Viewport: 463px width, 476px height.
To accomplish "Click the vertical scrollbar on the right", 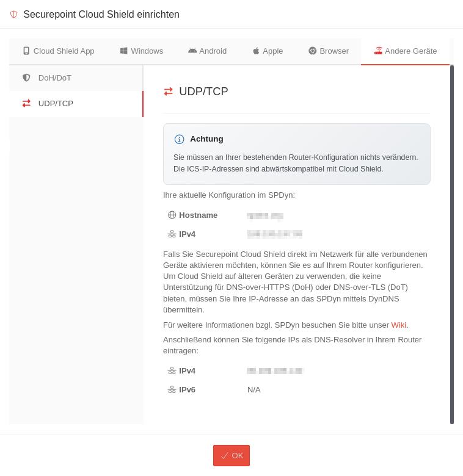I will [x=452, y=244].
